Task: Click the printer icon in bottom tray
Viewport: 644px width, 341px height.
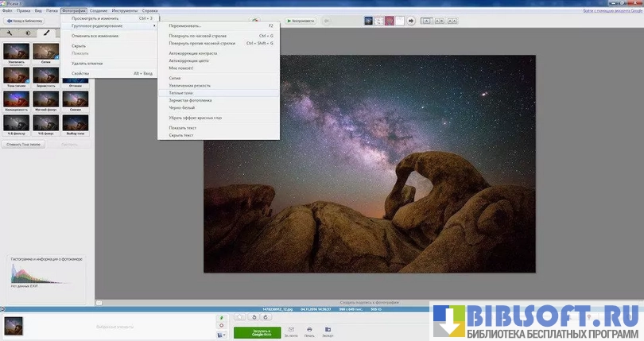Action: pos(309,329)
